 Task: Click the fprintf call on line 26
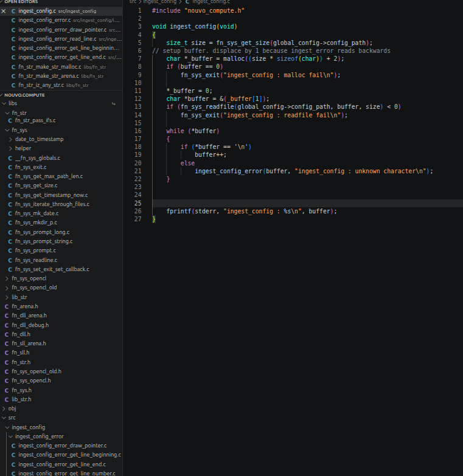[x=179, y=211]
